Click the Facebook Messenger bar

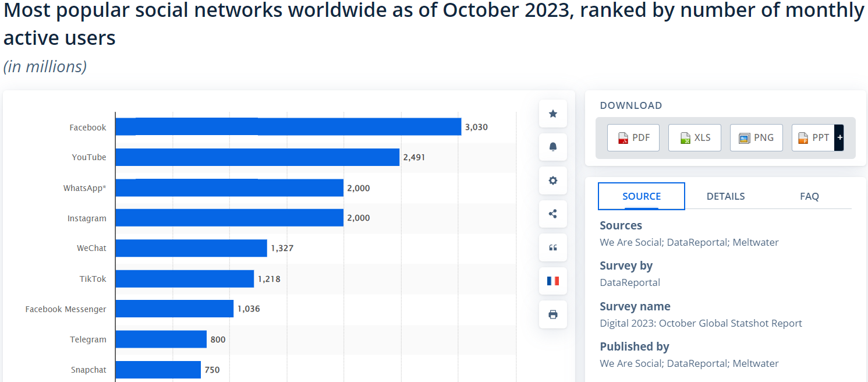(x=174, y=309)
